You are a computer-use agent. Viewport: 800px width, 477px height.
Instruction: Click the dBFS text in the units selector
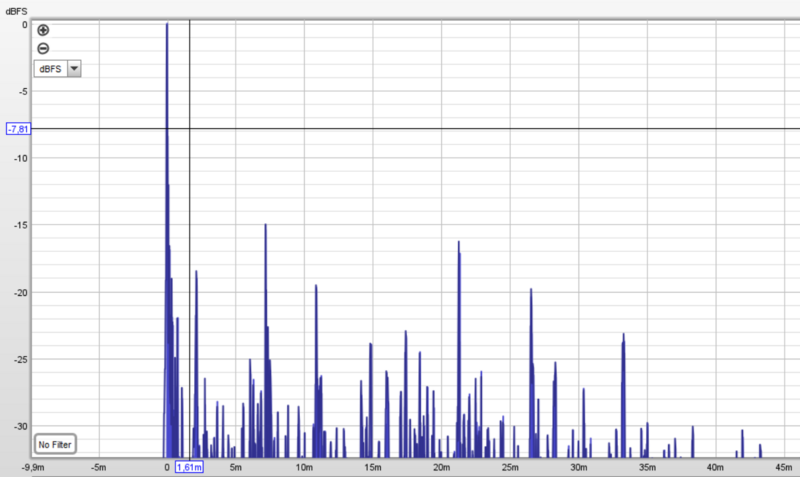coord(50,68)
